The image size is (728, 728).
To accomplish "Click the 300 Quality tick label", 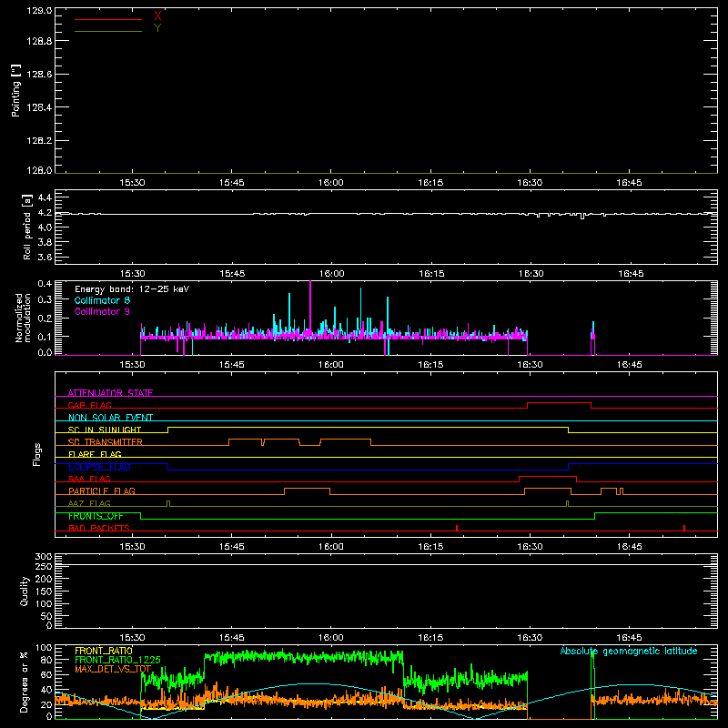I will pyautogui.click(x=44, y=557).
